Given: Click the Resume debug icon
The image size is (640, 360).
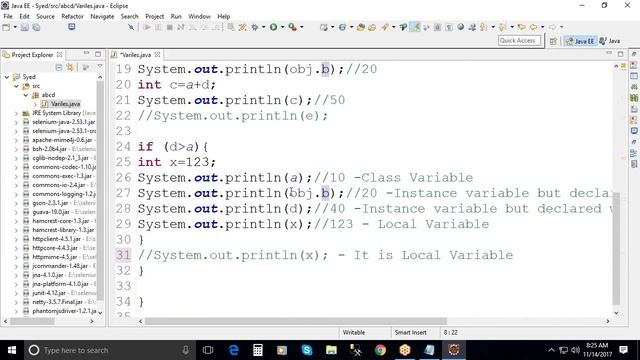Looking at the screenshot, I should [x=147, y=27].
